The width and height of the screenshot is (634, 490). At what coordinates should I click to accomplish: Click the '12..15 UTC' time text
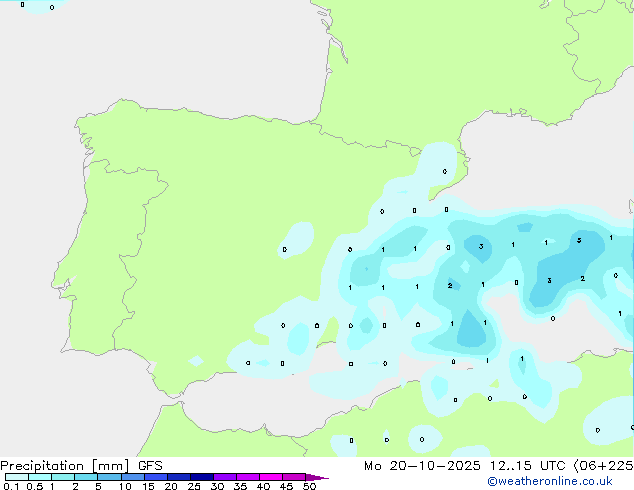coord(527,466)
